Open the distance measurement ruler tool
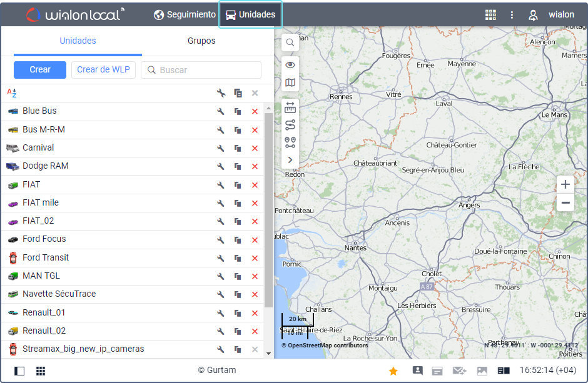This screenshot has height=383, width=588. 290,107
